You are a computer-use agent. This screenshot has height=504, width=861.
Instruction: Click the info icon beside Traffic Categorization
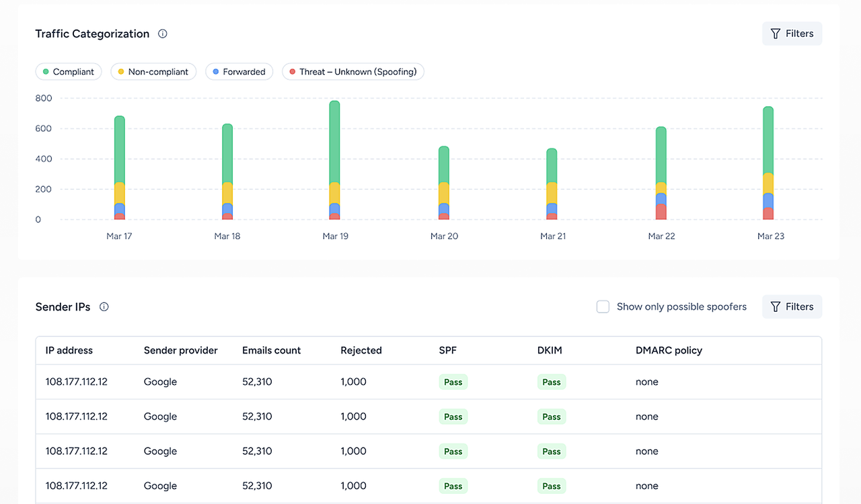(x=162, y=34)
